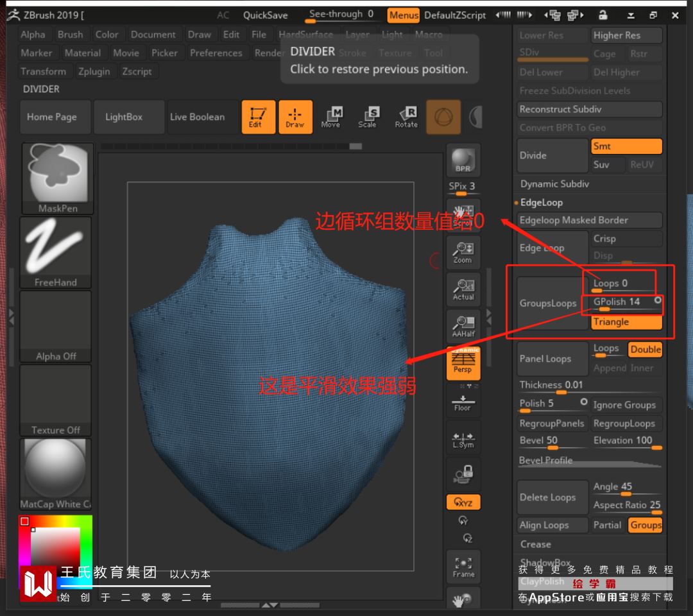Click Edgeloop Masked Border
The image size is (693, 616).
pyautogui.click(x=590, y=220)
